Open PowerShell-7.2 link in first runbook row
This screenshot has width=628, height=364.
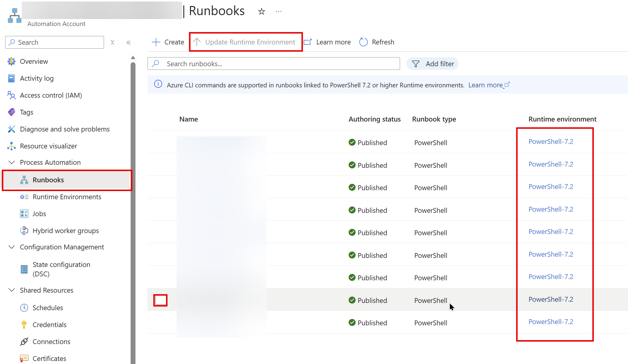(551, 141)
